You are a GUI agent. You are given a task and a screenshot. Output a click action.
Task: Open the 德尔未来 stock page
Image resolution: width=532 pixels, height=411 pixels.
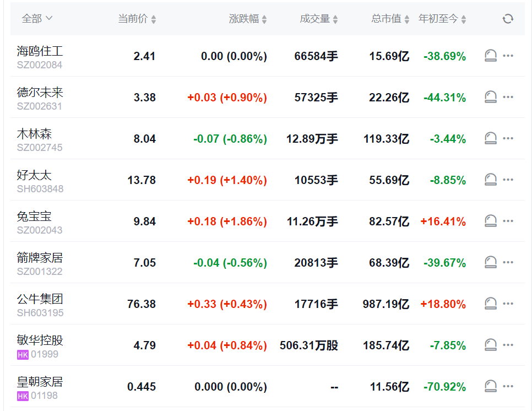[x=40, y=93]
